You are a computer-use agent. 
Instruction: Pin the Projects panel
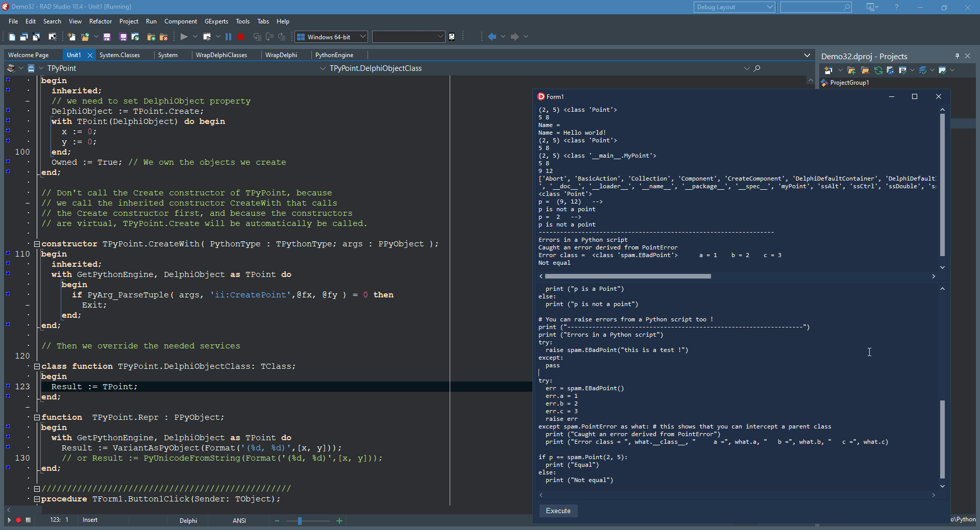(957, 56)
